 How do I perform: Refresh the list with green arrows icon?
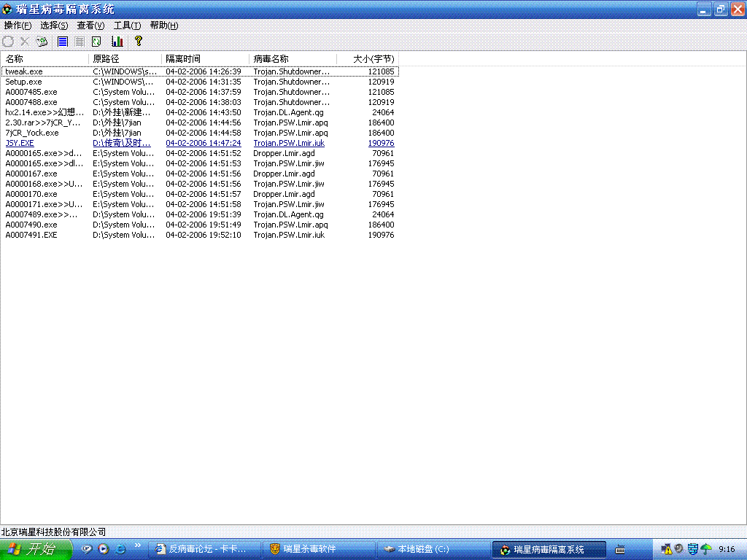tap(97, 42)
